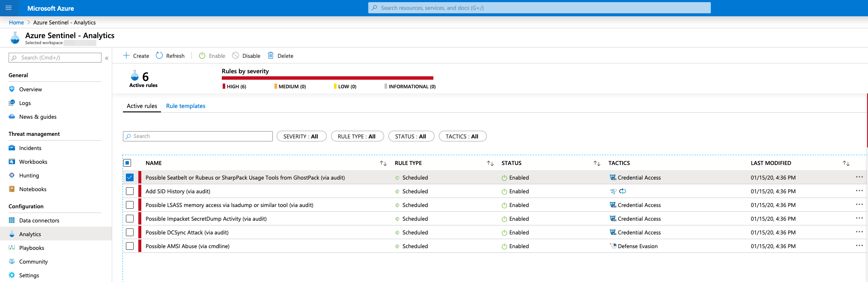Click the Refresh icon in toolbar

click(159, 56)
